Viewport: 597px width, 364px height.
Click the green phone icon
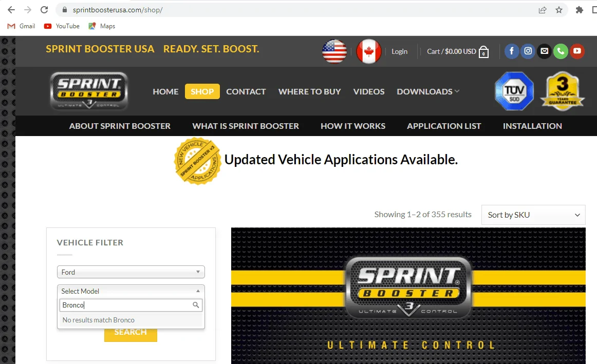click(561, 51)
